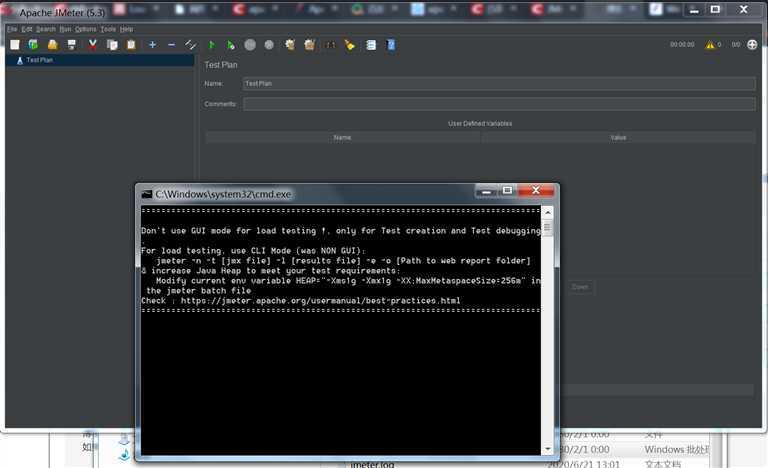Screen dimensions: 768x468
Task: Click the Clear results broom icon
Action: pyautogui.click(x=290, y=45)
